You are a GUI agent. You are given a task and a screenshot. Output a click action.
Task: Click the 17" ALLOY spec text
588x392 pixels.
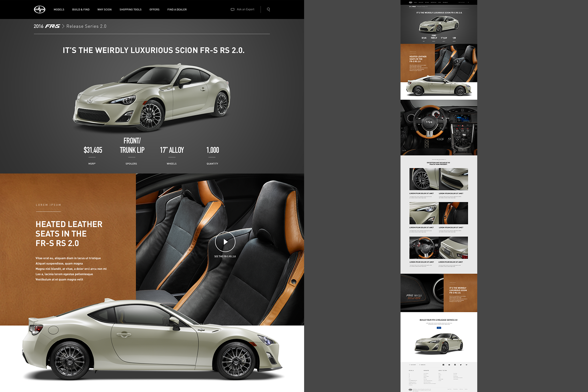click(172, 150)
